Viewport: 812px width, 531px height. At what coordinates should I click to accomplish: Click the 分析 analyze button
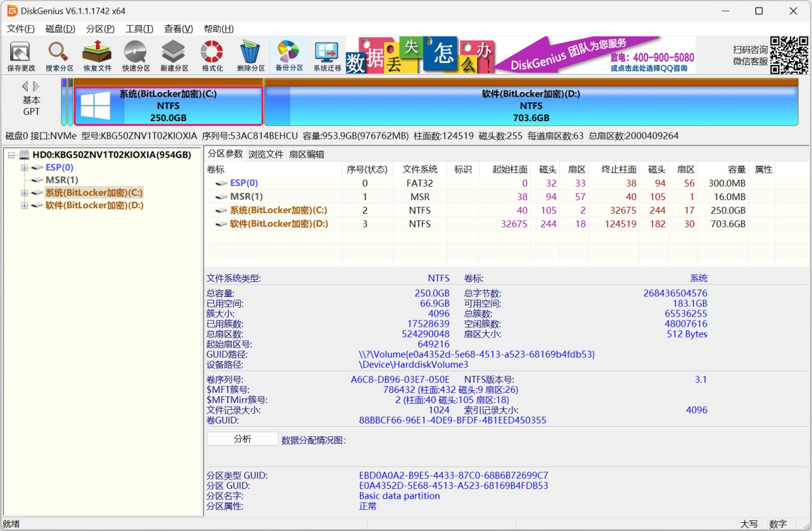tap(242, 439)
